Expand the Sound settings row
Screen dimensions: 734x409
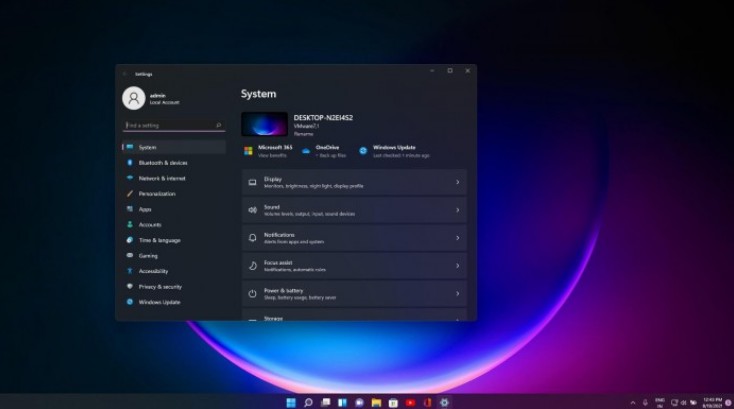354,210
